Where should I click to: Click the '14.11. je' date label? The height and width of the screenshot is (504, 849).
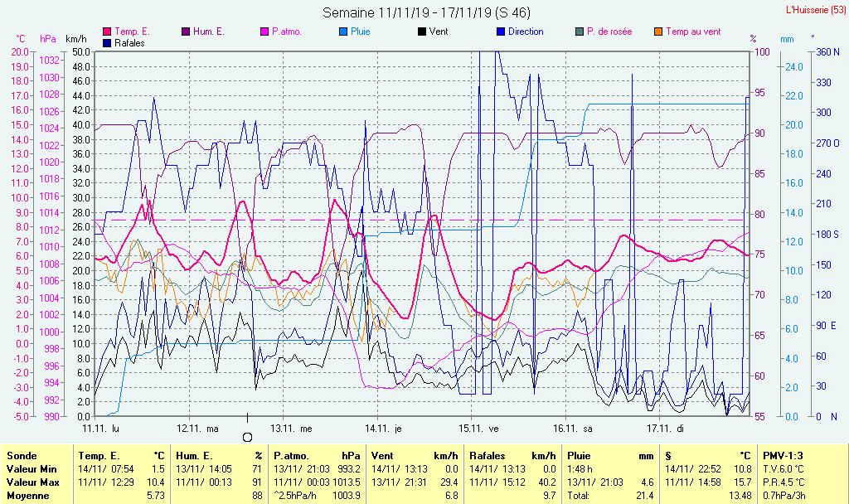[383, 429]
